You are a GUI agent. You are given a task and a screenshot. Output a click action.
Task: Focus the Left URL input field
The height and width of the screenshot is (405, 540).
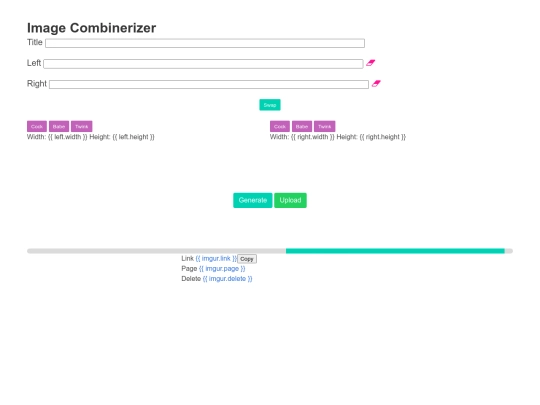point(203,64)
